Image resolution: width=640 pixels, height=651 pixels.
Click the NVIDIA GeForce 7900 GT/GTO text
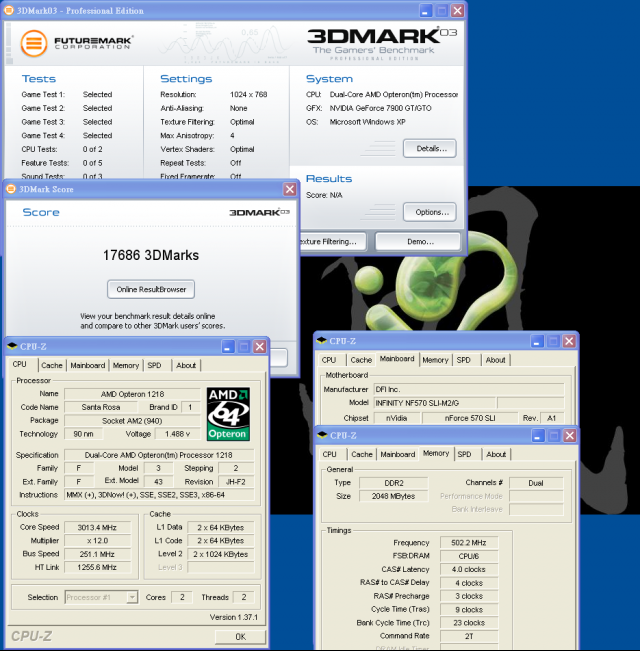(381, 108)
